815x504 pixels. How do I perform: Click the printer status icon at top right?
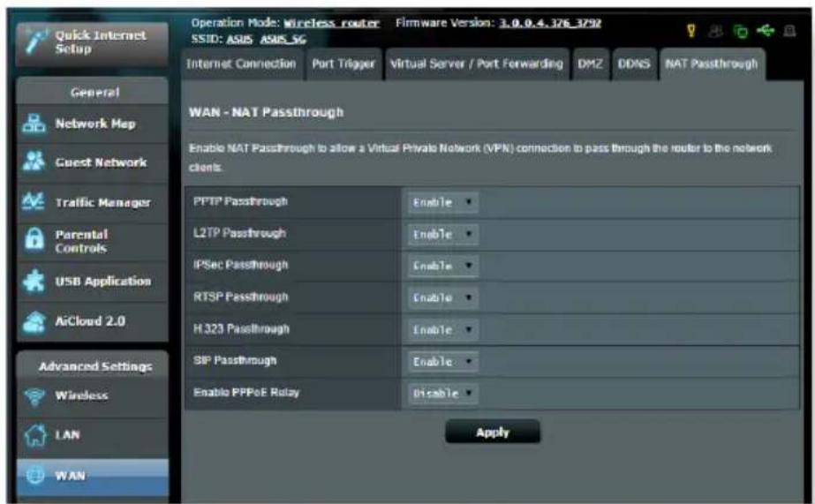(x=789, y=32)
